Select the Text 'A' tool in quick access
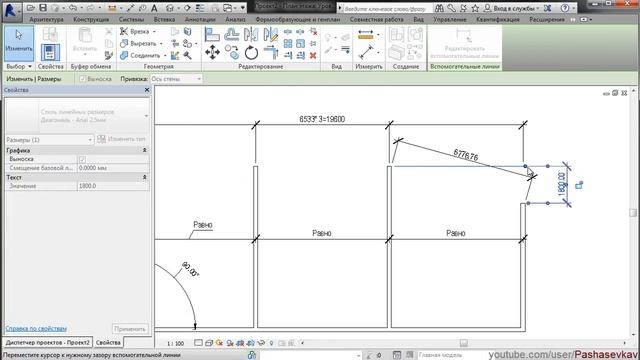 coord(154,8)
